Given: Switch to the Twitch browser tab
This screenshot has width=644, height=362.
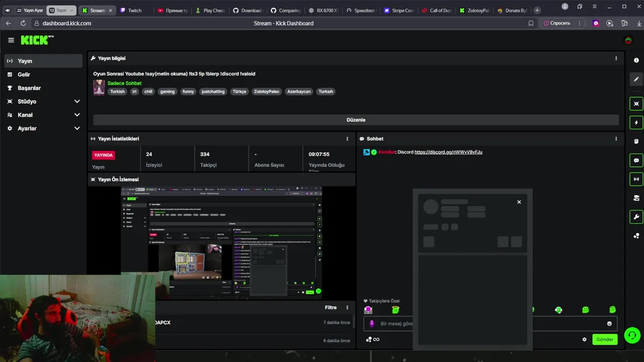Looking at the screenshot, I should click(x=134, y=10).
